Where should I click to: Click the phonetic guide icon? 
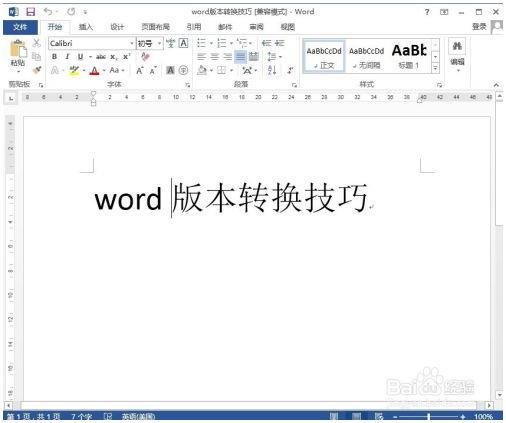tap(171, 43)
